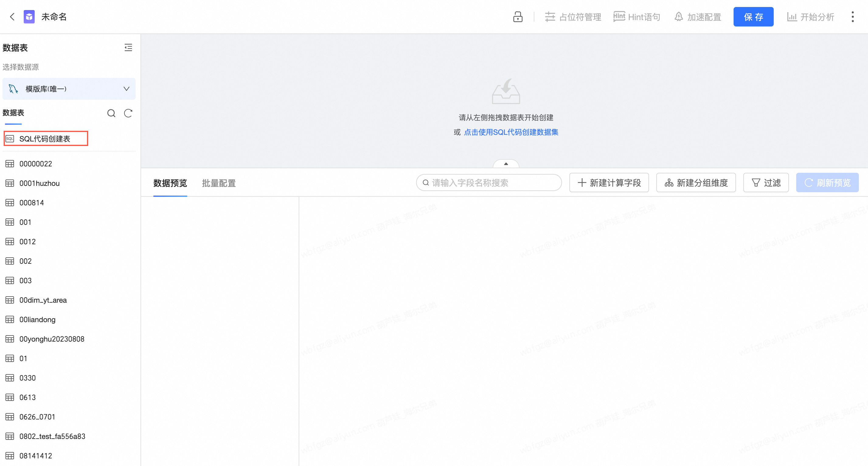Screen dimensions: 868x466
Task: Click the back arrow icon
Action: click(x=12, y=17)
